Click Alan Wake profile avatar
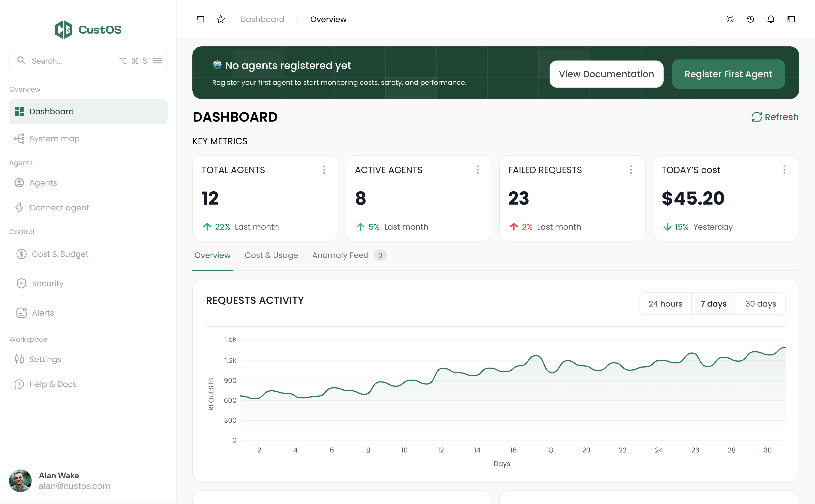The image size is (815, 504). (x=20, y=481)
